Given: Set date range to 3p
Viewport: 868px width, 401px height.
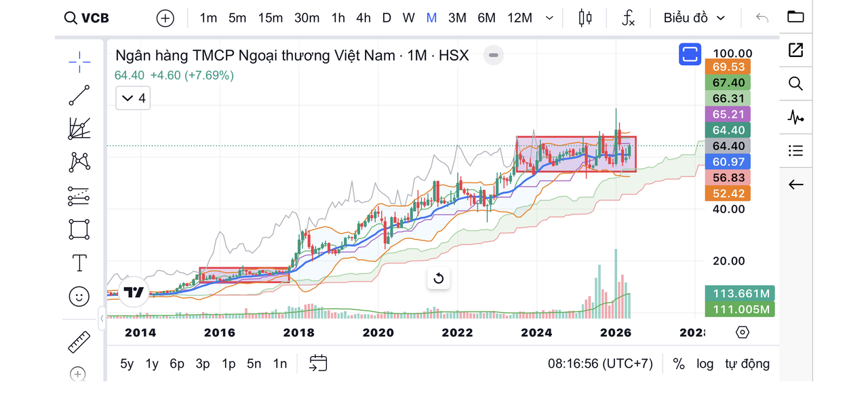Looking at the screenshot, I should [x=203, y=364].
